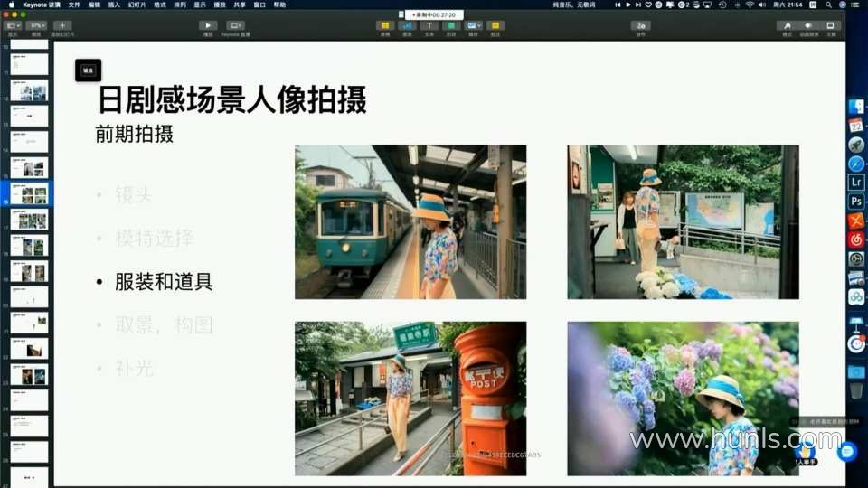Open the 显示 menu
The image size is (868, 488).
200,5
